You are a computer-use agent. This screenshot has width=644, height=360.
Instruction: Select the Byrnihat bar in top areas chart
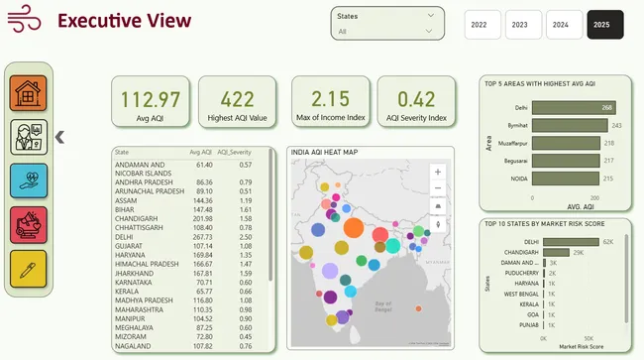[570, 125]
